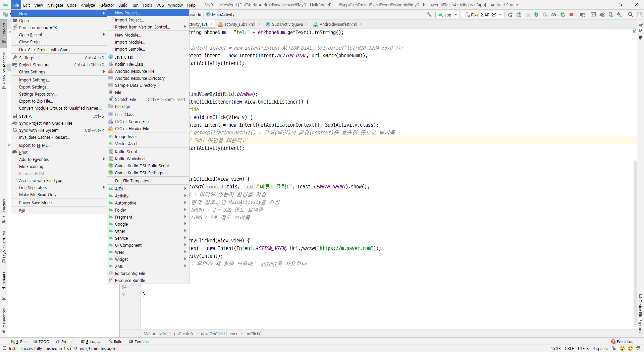Switch to the AndroidManifest.xml tab
This screenshot has height=352, width=644.
click(x=338, y=24)
